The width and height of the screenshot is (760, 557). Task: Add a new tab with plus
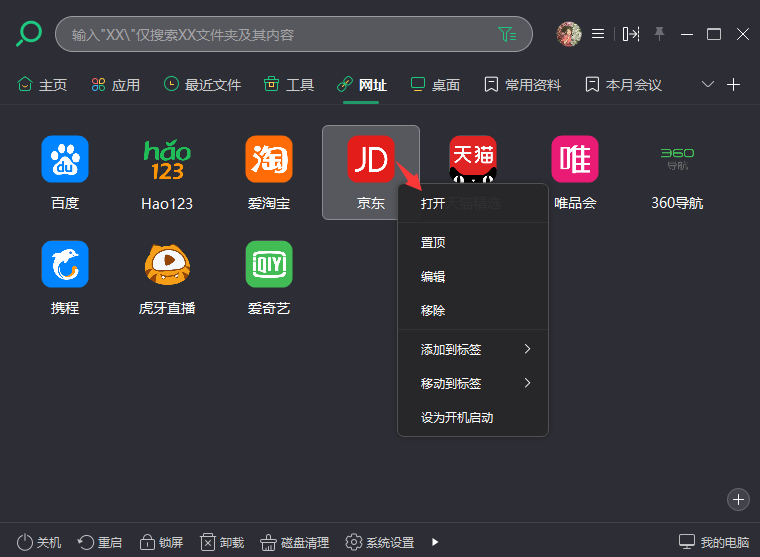733,84
